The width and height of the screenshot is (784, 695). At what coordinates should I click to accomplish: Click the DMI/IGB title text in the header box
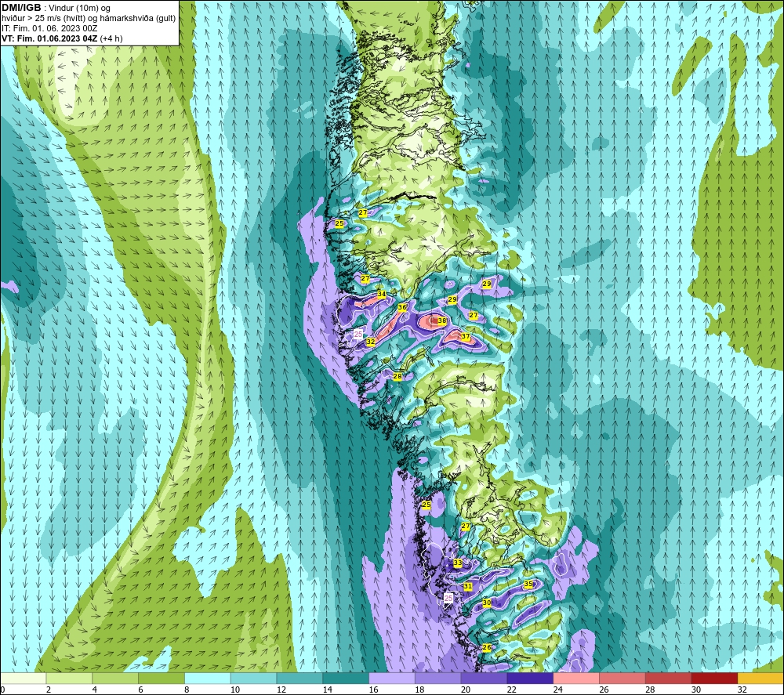(21, 8)
